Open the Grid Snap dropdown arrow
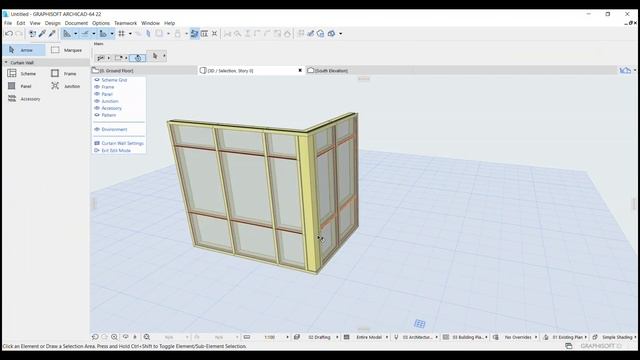640x360 pixels. (x=130, y=34)
